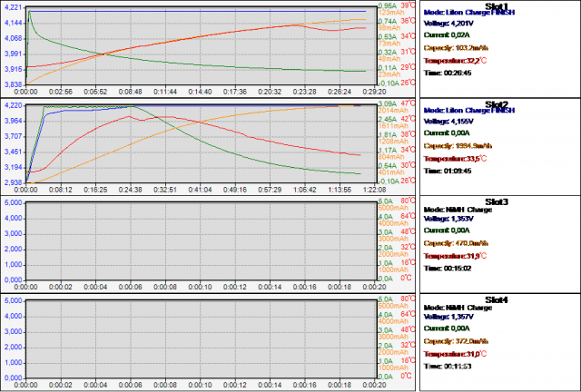
Task: Click the Current 0,00A reading in Slot4
Action: click(x=447, y=328)
